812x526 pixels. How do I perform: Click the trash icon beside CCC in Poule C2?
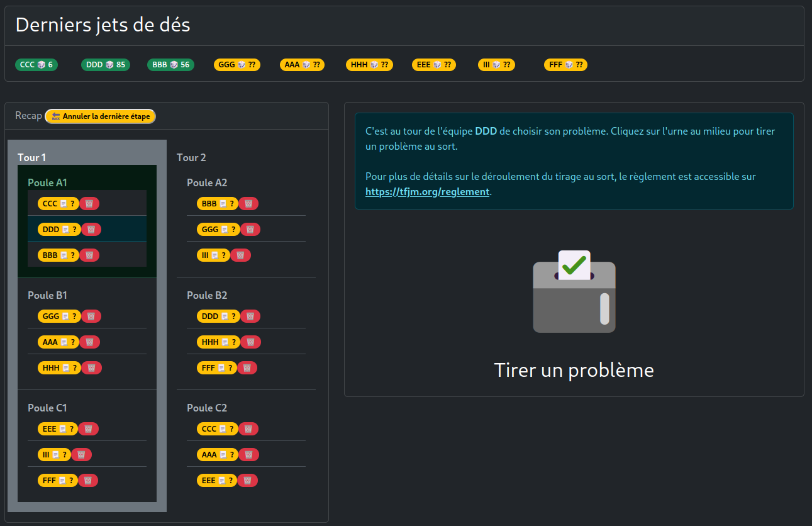click(250, 428)
